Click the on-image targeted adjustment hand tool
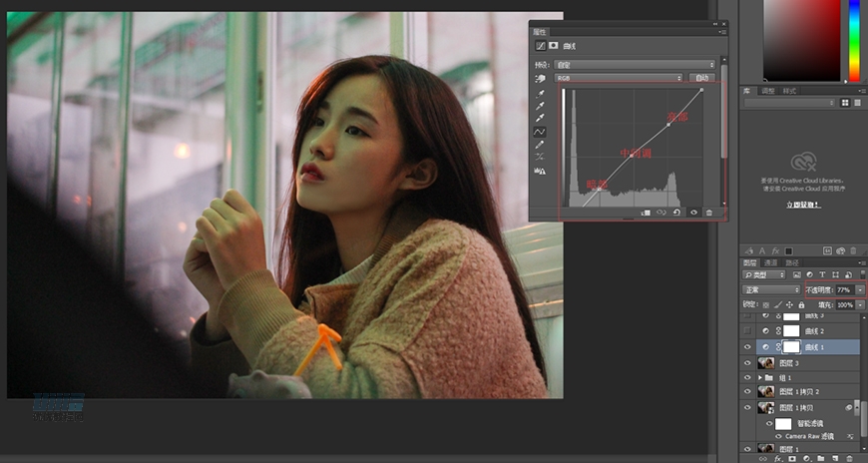Viewport: 868px width, 463px height. [x=540, y=78]
